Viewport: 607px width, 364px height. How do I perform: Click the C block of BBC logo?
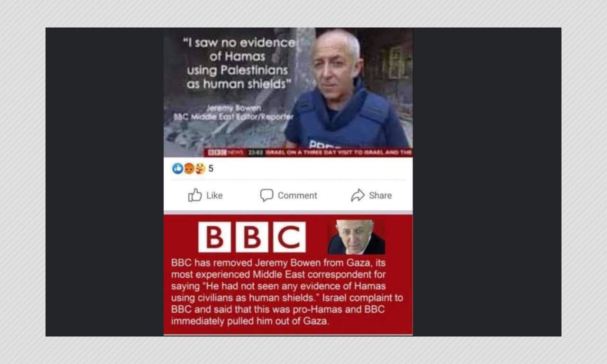point(289,237)
